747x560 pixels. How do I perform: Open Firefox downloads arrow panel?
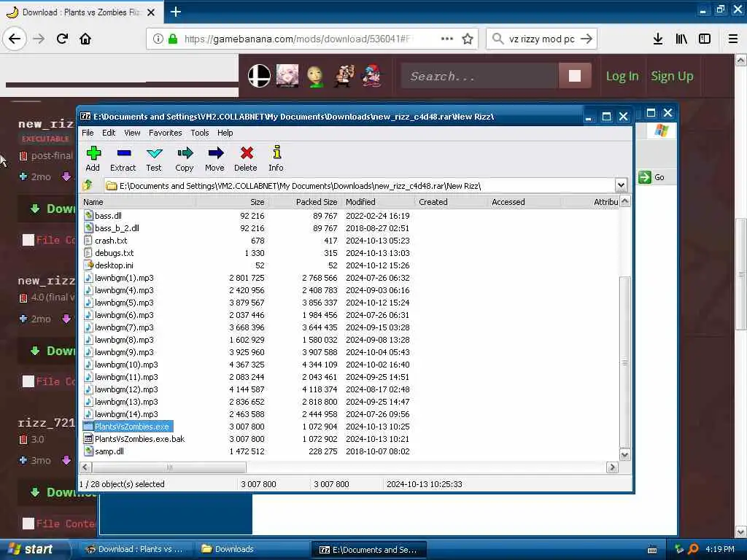tap(658, 39)
